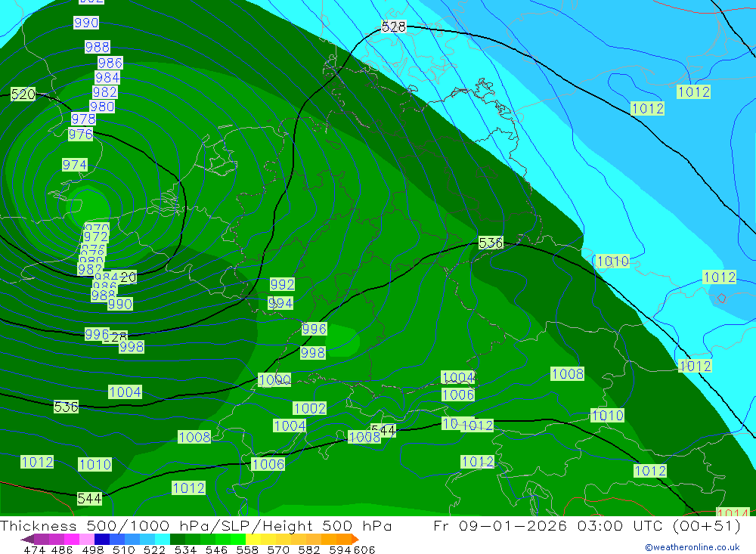
Task: Click the 974 isobar label
Action: coord(75,165)
